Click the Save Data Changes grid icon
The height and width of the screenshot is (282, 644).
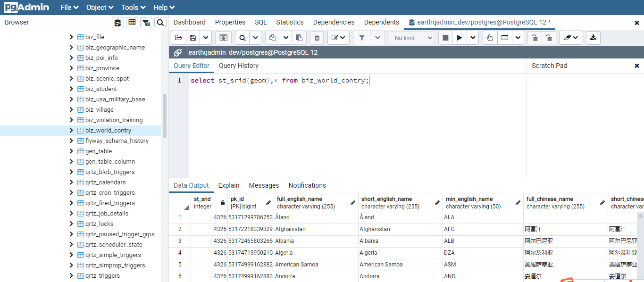point(223,38)
